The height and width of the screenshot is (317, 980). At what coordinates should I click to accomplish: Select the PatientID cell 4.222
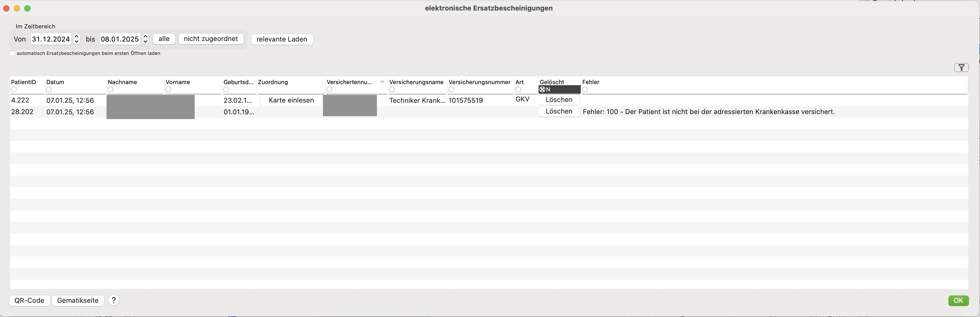(x=20, y=100)
